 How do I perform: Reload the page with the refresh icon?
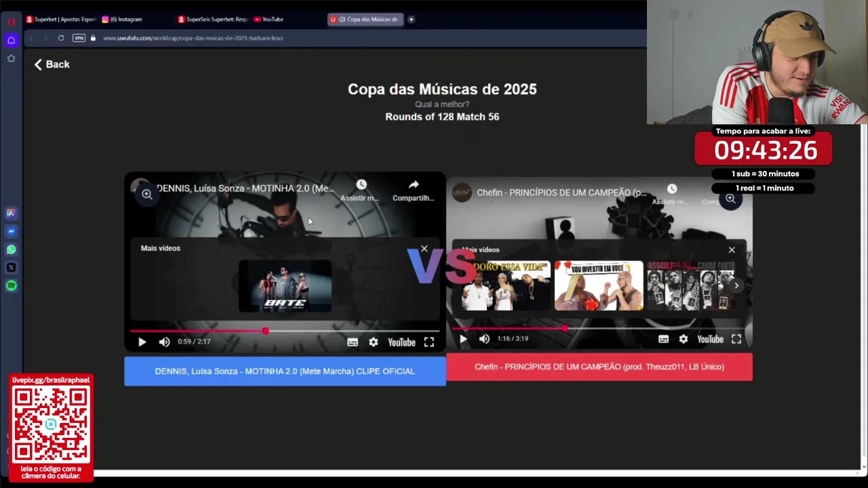tap(61, 38)
